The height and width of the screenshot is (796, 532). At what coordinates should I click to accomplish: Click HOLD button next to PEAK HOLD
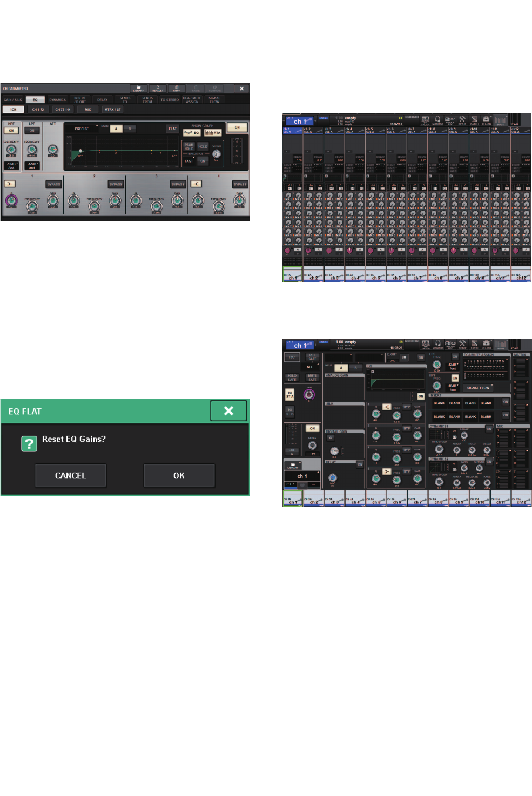203,146
